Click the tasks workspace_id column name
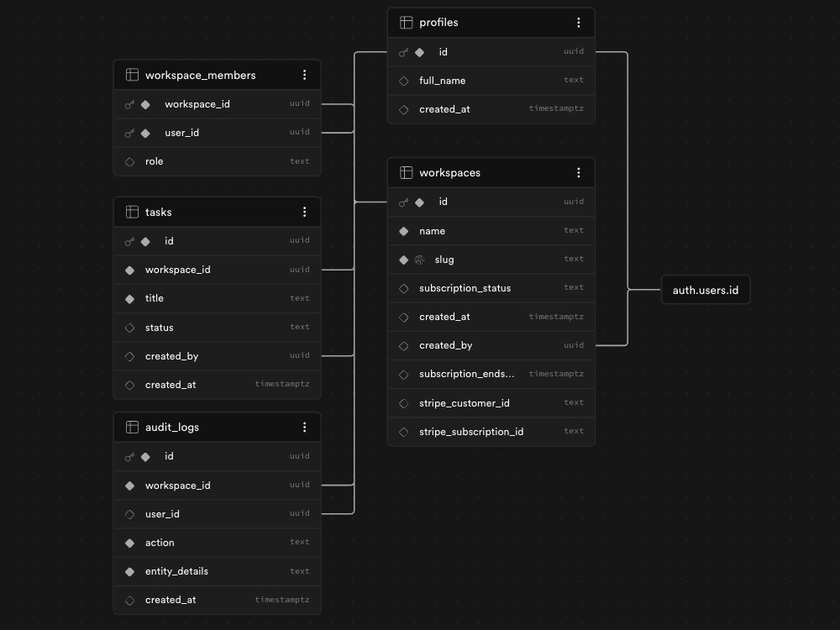 [x=178, y=270]
